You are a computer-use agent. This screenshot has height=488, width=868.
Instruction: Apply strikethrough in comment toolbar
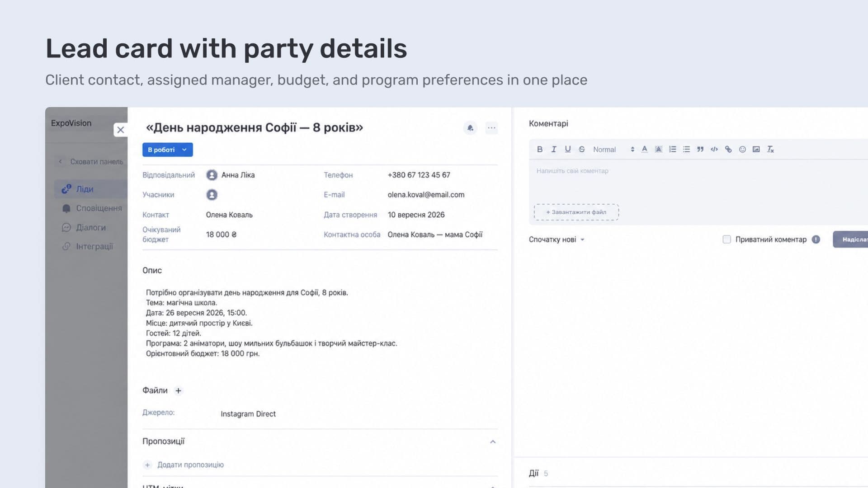[581, 149]
